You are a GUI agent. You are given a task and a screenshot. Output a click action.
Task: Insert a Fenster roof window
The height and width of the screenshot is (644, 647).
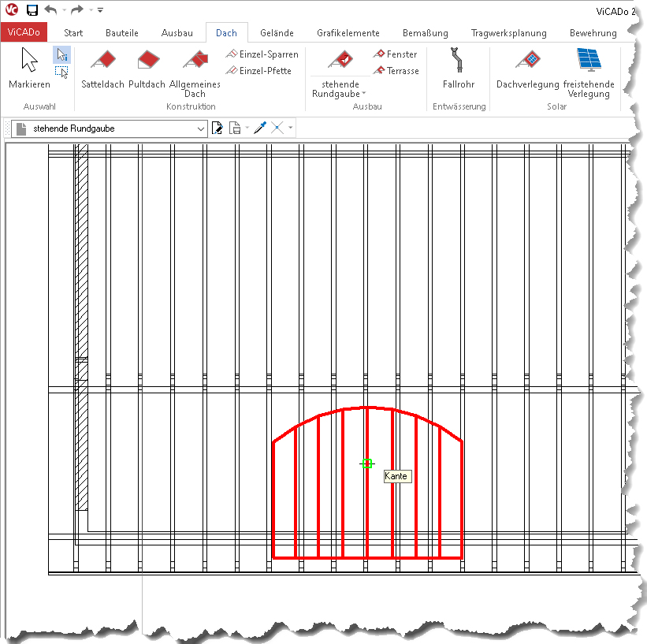[x=396, y=54]
